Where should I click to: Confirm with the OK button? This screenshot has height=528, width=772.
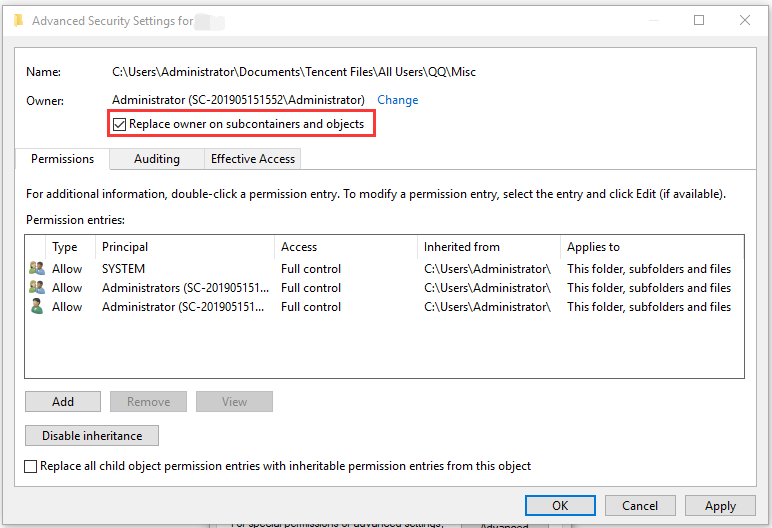[560, 506]
